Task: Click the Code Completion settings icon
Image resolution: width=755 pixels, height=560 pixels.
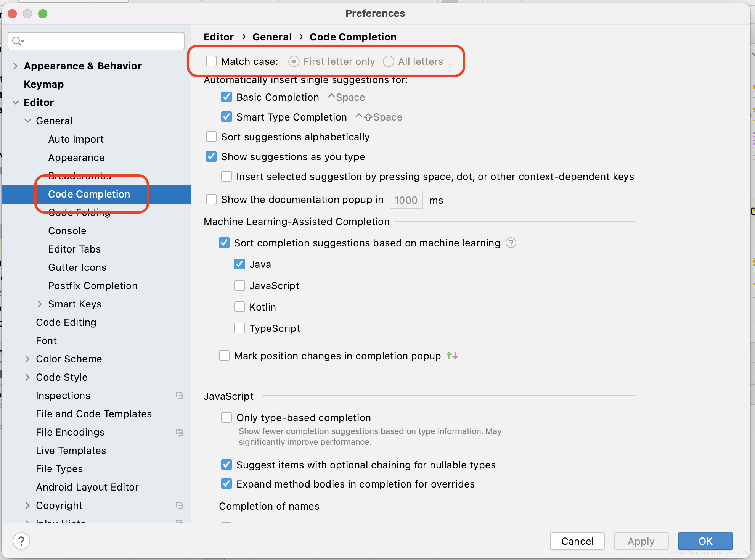Action: pyautogui.click(x=89, y=194)
